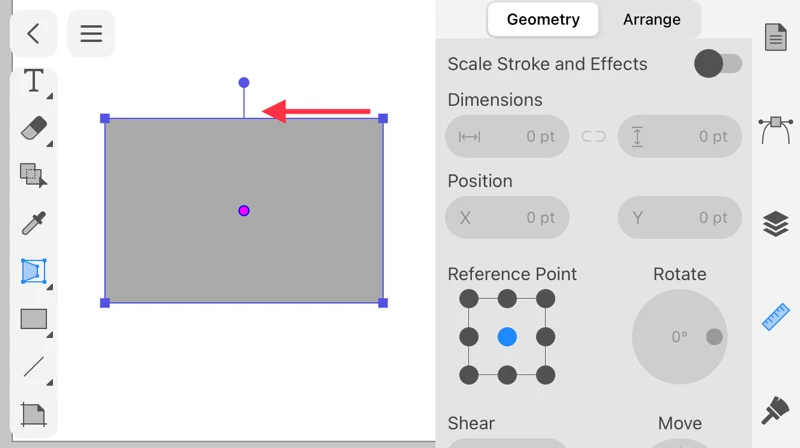800x448 pixels.
Task: Select the Rectangle shape tool
Action: click(34, 319)
